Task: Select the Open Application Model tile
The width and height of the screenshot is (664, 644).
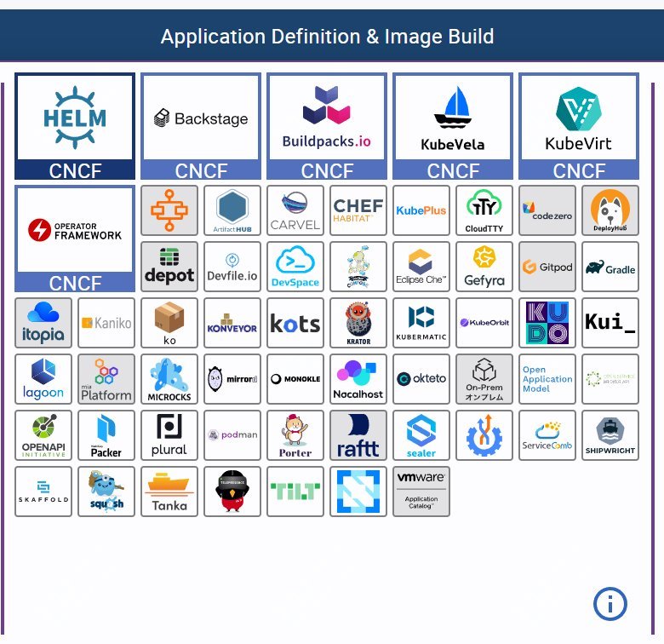Action: coord(547,379)
